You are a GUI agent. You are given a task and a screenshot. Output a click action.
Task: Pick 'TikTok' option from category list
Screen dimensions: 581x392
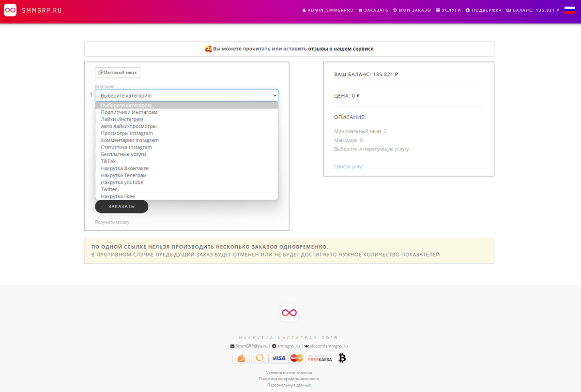click(x=108, y=161)
